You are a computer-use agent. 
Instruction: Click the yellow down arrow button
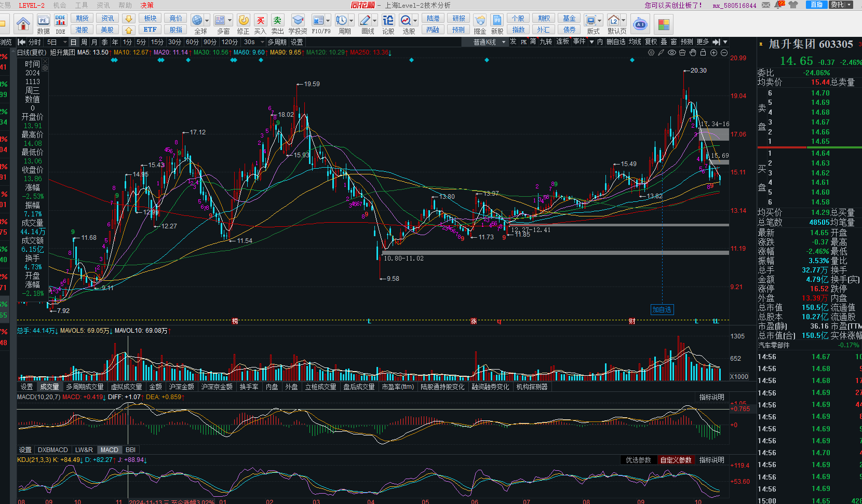[x=129, y=19]
